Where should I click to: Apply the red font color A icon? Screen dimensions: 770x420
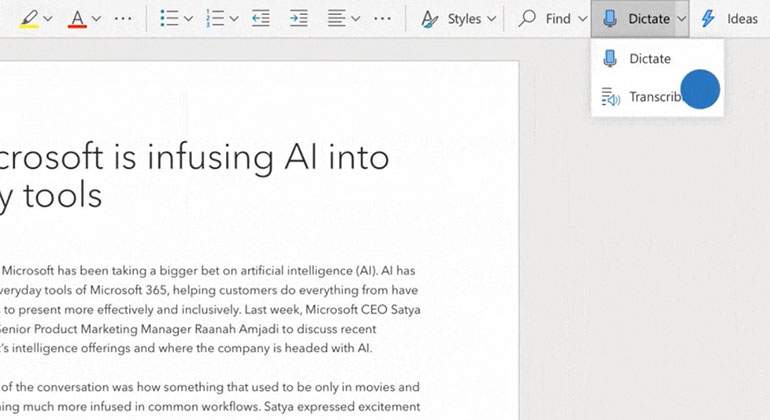pos(77,19)
